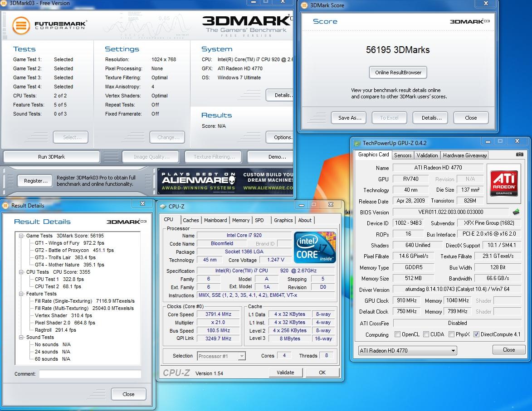Click the System Details button in 3DMark03

[280, 95]
